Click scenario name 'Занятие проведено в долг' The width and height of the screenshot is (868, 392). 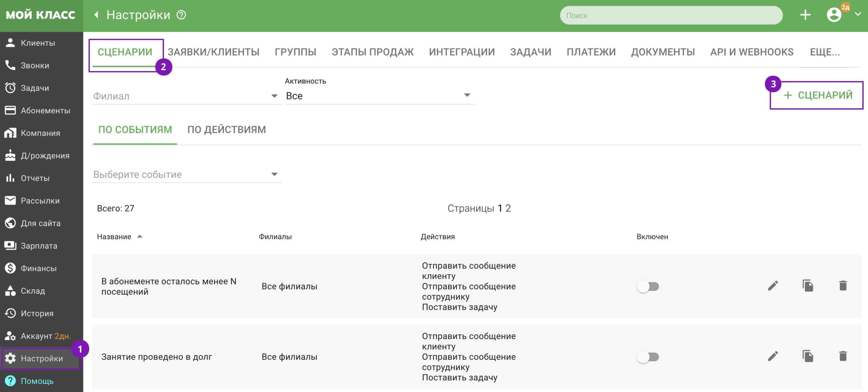click(x=157, y=357)
